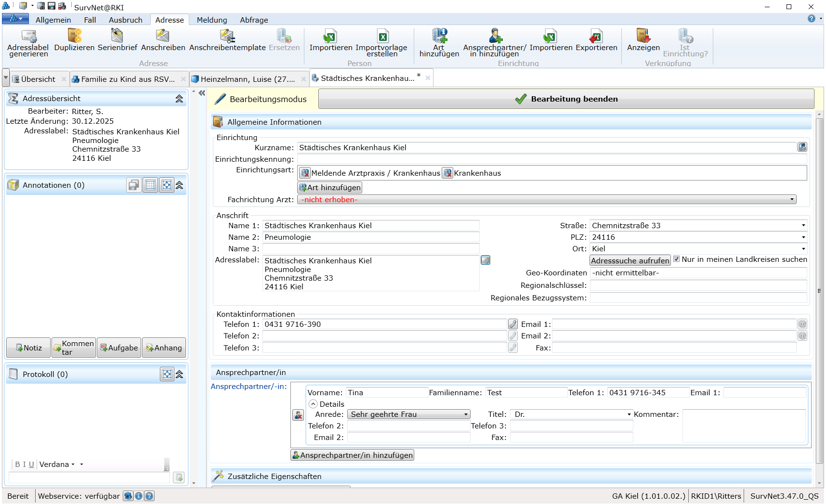Viewport: 826px width, 504px height.
Task: Toggle Nur in meinen Landkreisen suchen checkbox
Action: (676, 259)
